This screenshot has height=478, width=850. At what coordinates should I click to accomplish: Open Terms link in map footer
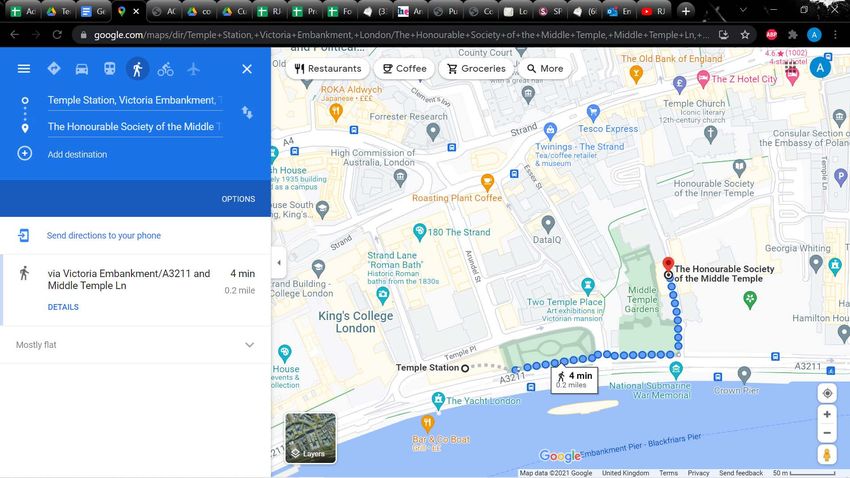(668, 473)
